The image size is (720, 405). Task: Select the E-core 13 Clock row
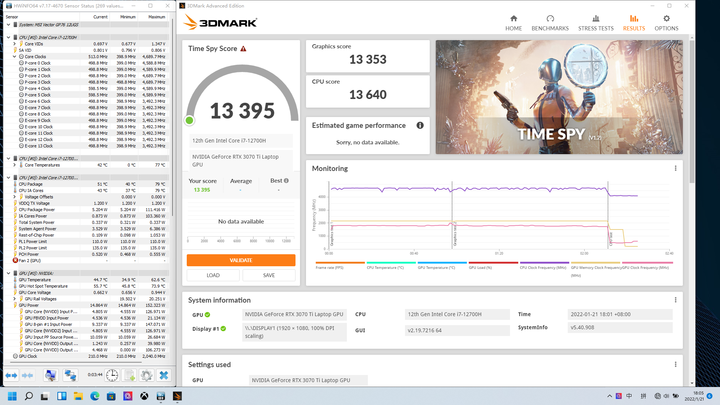(x=87, y=146)
